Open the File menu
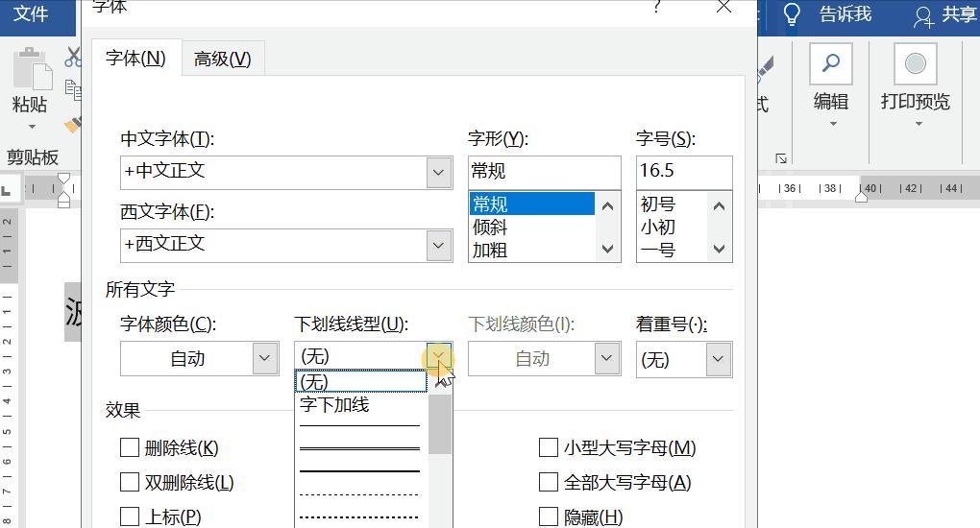This screenshot has width=980, height=528. 32,13
